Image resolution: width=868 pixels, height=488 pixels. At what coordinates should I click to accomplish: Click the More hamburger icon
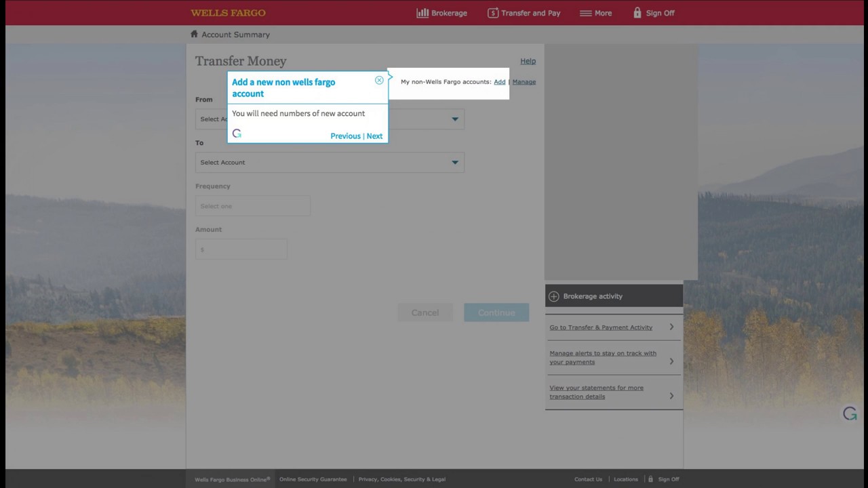pyautogui.click(x=585, y=13)
